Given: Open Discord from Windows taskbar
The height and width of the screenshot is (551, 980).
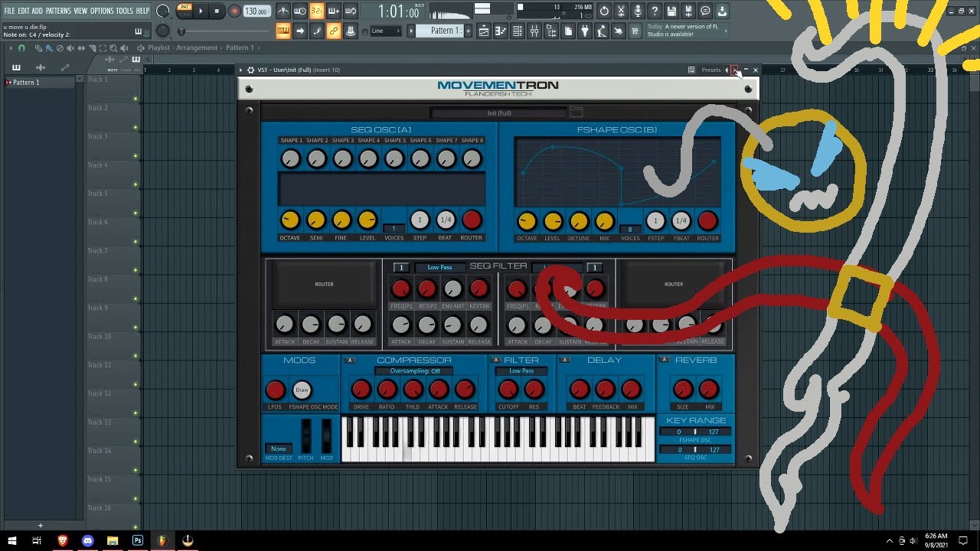Looking at the screenshot, I should pos(87,540).
